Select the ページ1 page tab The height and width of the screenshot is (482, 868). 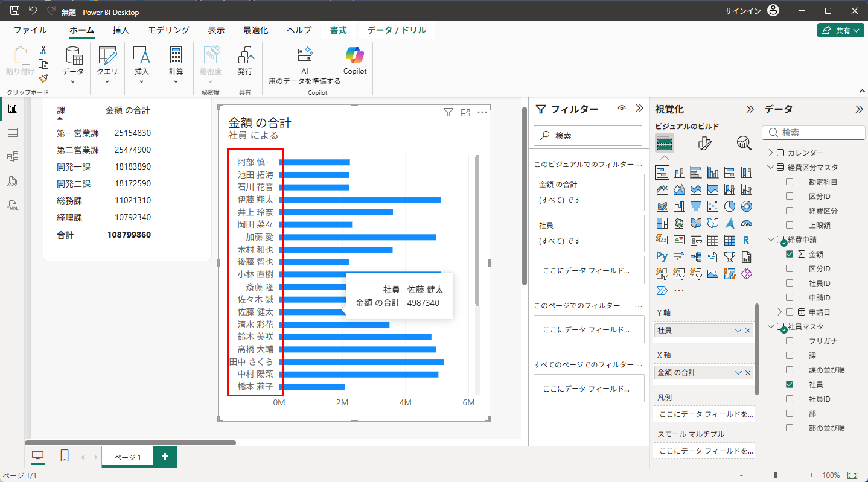point(127,457)
